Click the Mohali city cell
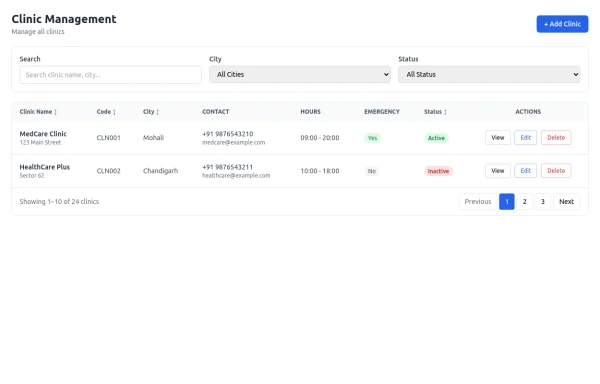Viewport: 600px width, 384px height. (153, 138)
